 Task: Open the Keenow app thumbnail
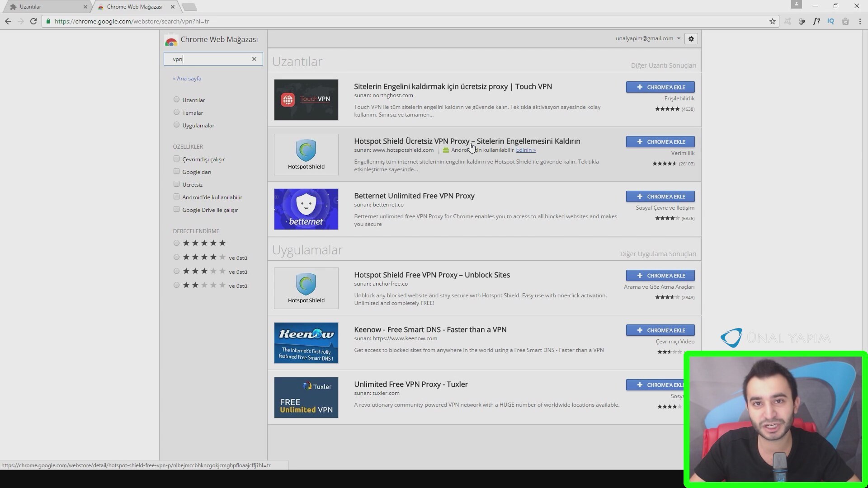coord(306,343)
